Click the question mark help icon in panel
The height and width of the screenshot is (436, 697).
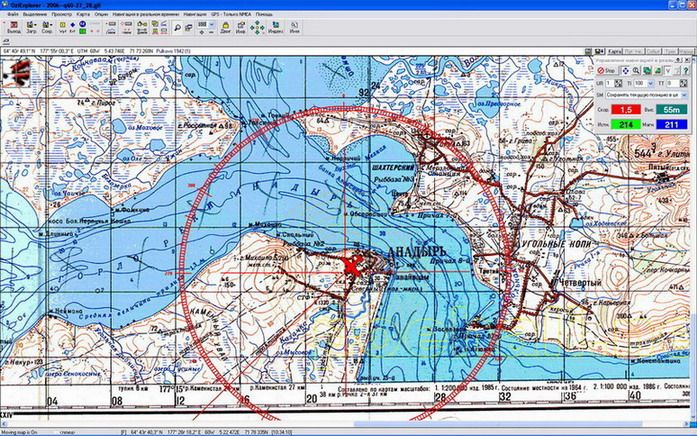(x=685, y=71)
